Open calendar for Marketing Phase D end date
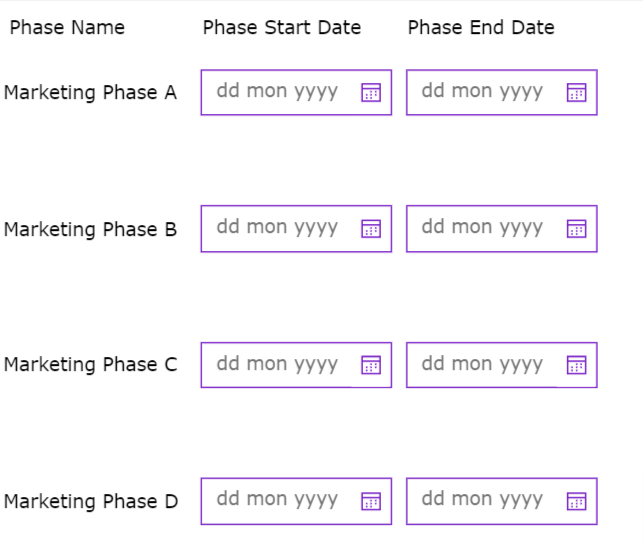Viewport: 643px width, 560px height. tap(576, 501)
